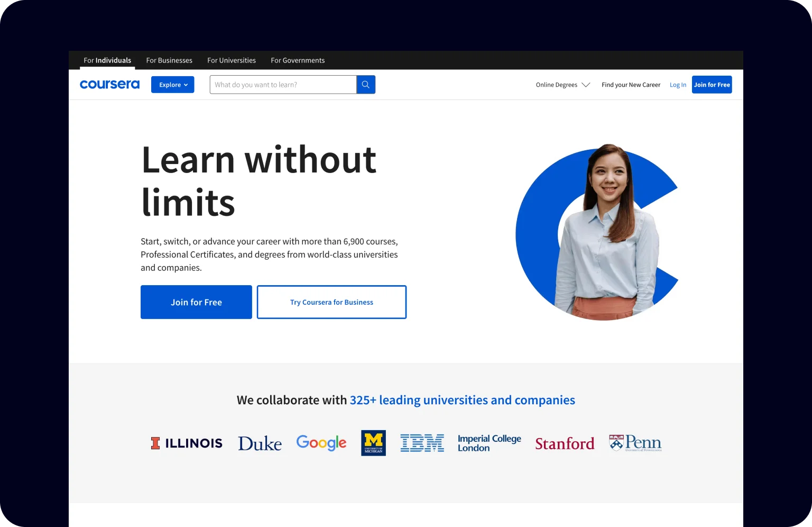
Task: Click the blue Join for Free button
Action: 196,302
